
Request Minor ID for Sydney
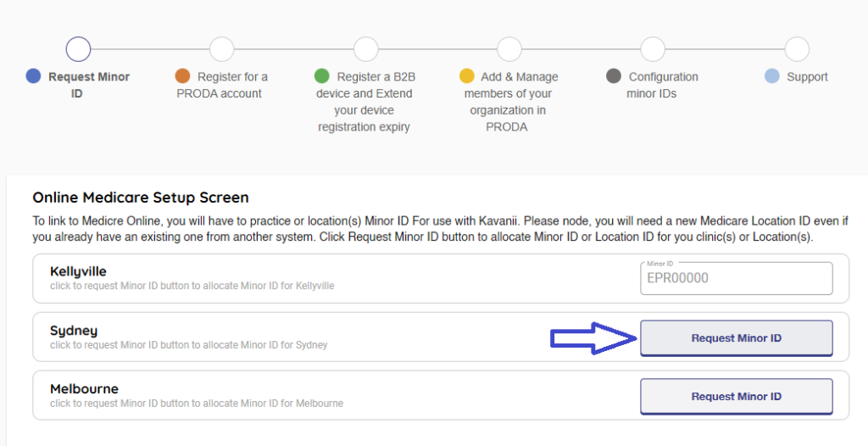point(736,338)
